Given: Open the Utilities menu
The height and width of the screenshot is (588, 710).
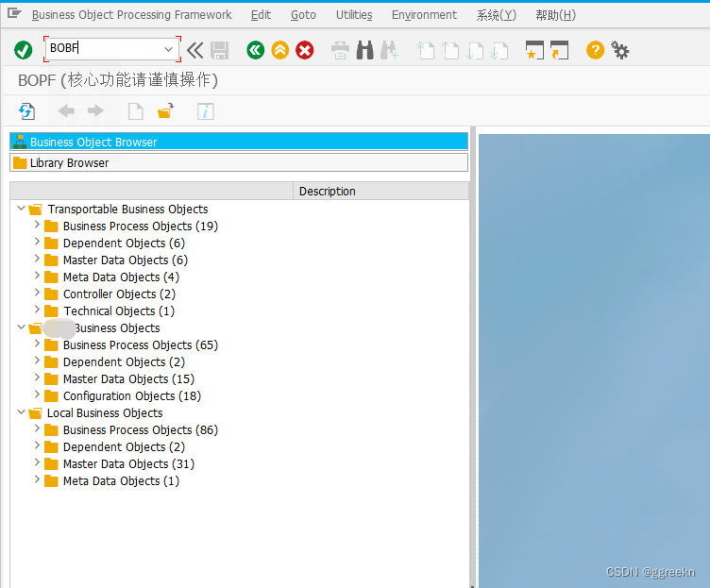Looking at the screenshot, I should (354, 15).
